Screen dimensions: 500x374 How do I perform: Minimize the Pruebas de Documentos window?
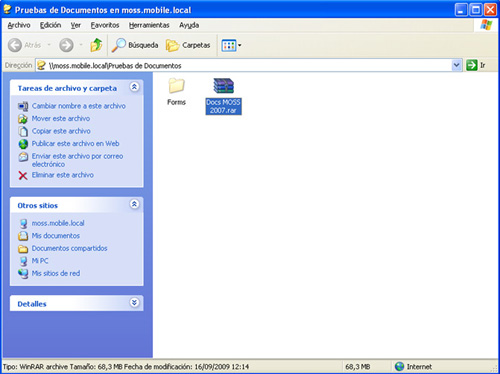coord(461,10)
